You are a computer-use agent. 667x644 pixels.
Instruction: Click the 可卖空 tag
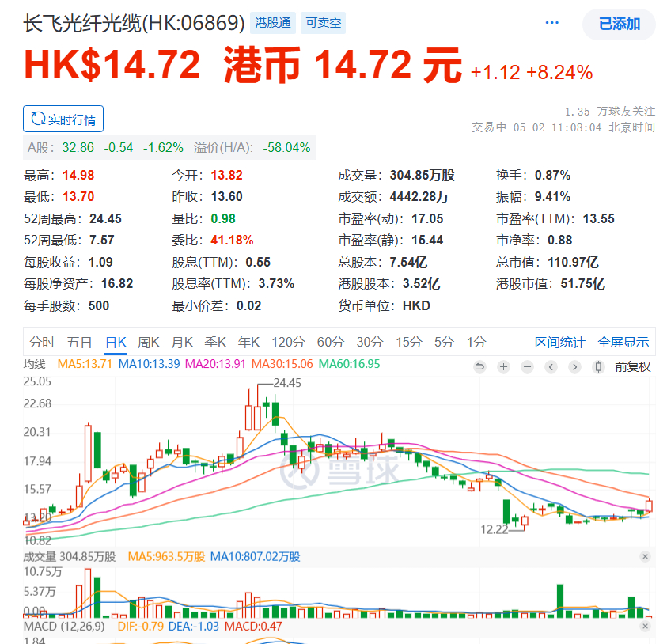pyautogui.click(x=324, y=22)
